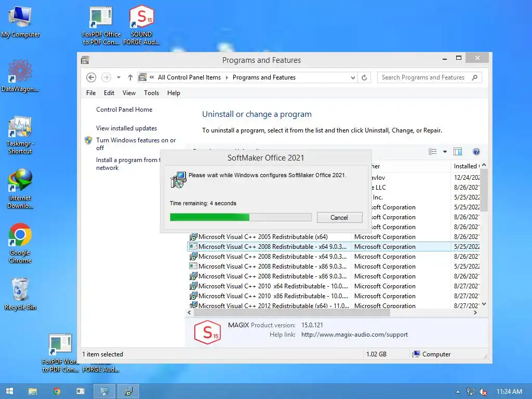Viewport: 532px width, 399px height.
Task: Go to Control Panel Home
Action: 124,110
